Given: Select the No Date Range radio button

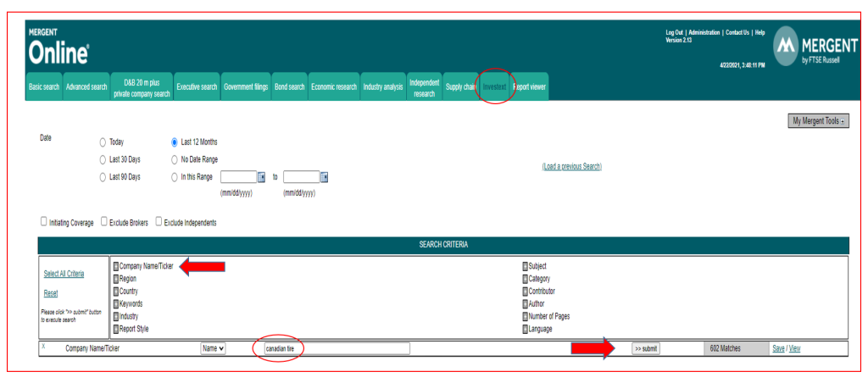Looking at the screenshot, I should pos(175,159).
